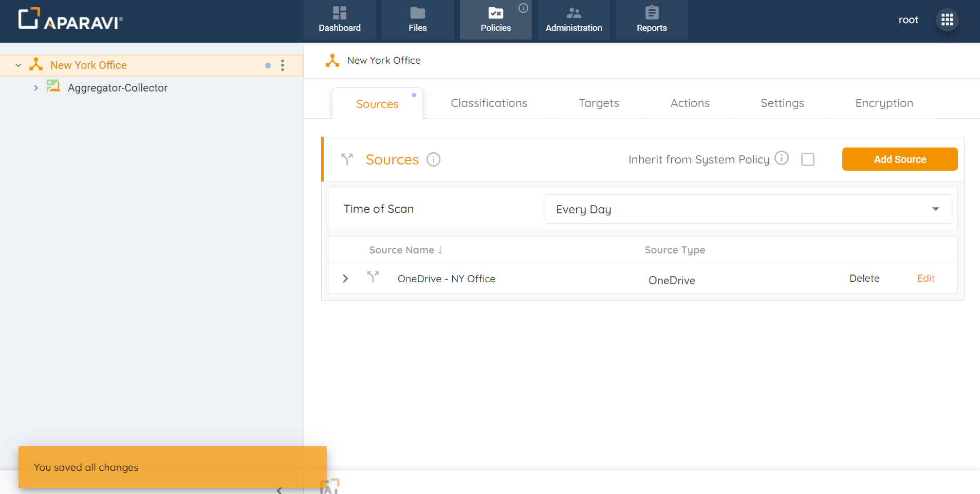The width and height of the screenshot is (980, 494).
Task: Click the Inherit from System Policy info icon
Action: click(781, 158)
